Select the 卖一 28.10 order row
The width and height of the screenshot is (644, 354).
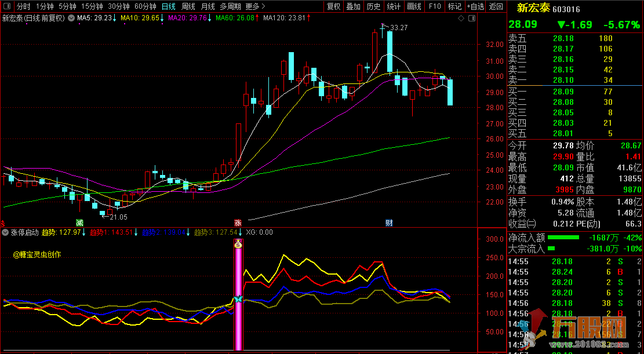coord(575,80)
